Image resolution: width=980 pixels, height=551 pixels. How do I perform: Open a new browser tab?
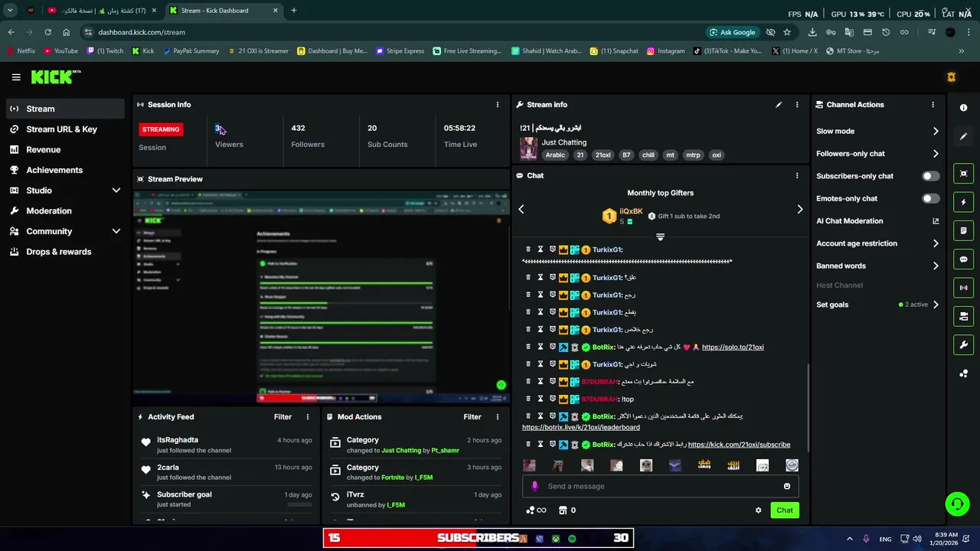point(293,11)
